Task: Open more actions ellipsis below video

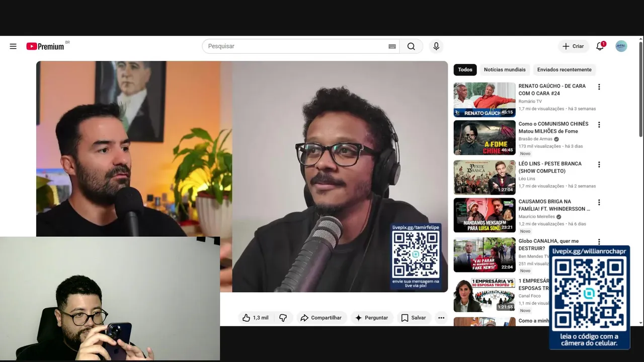Action: [441, 318]
